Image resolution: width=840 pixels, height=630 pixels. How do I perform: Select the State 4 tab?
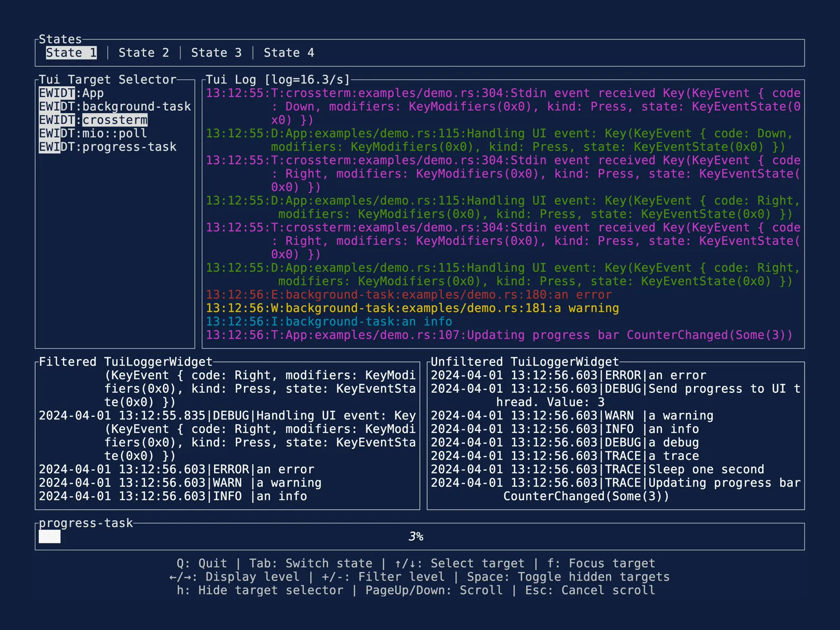tap(289, 52)
